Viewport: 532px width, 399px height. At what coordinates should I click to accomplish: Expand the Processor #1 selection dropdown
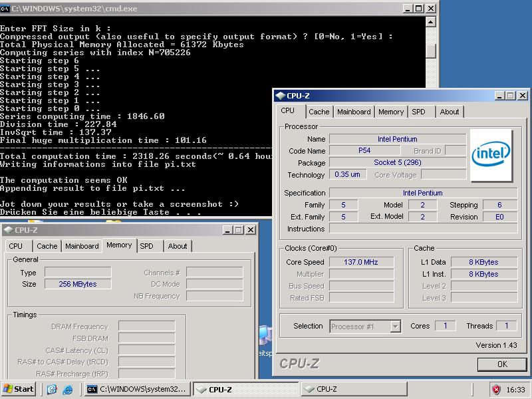pyautogui.click(x=395, y=327)
